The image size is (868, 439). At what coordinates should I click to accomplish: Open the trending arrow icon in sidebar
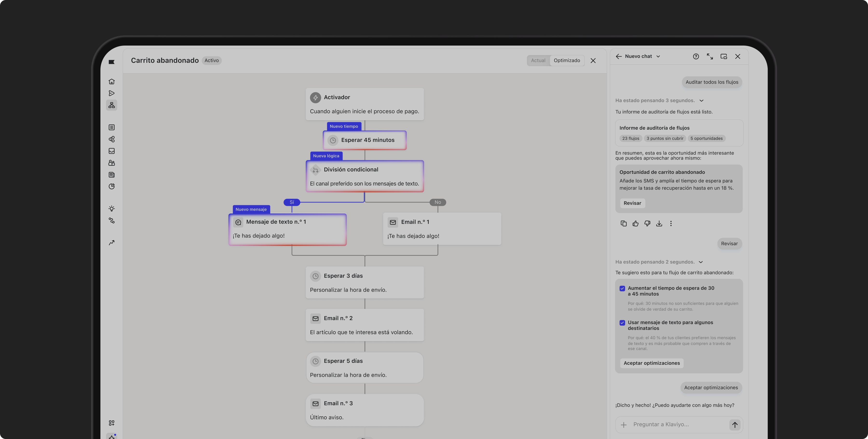(112, 243)
